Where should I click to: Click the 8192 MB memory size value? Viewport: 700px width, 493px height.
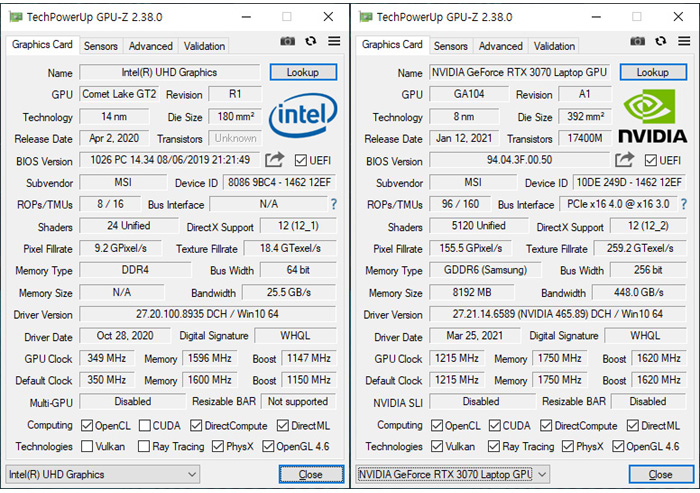(472, 292)
